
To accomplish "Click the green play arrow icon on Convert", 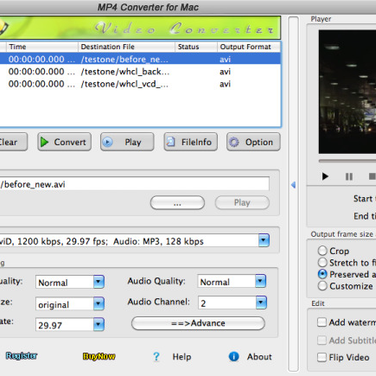I will (44, 142).
